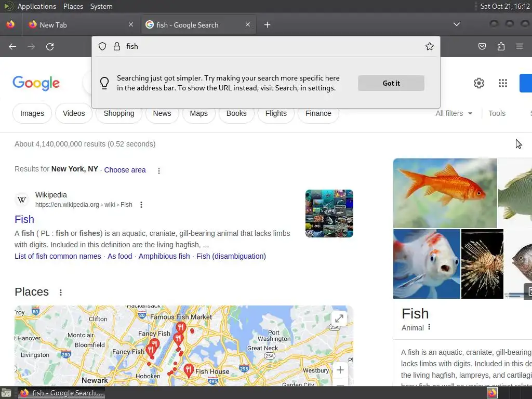Viewport: 532px width, 399px height.
Task: Expand the Places map with arrows icon
Action: click(339, 318)
